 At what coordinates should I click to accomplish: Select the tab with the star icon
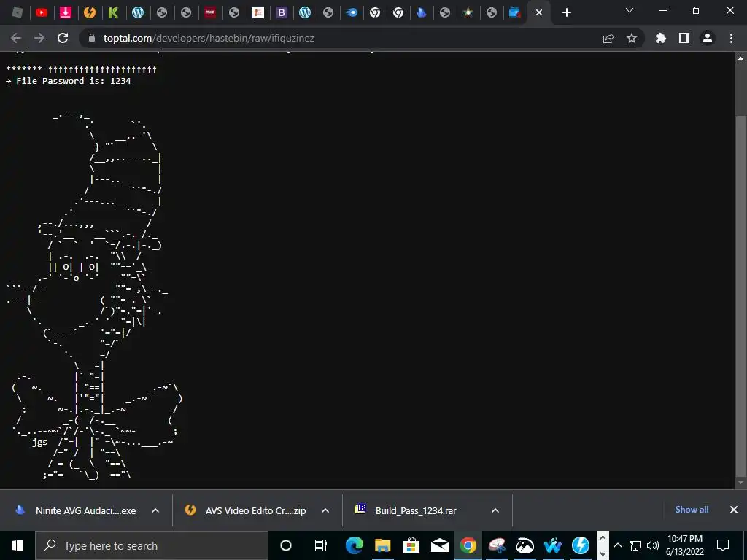468,12
